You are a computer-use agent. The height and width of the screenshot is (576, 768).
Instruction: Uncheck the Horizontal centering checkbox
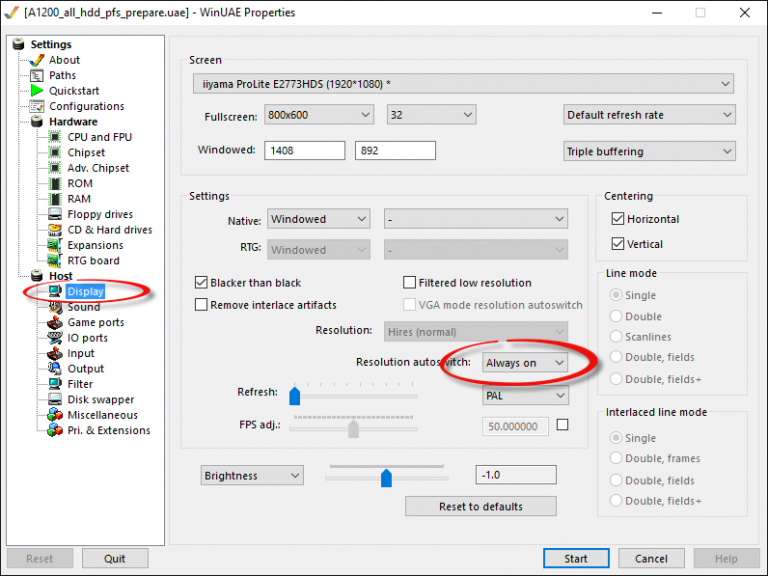616,219
